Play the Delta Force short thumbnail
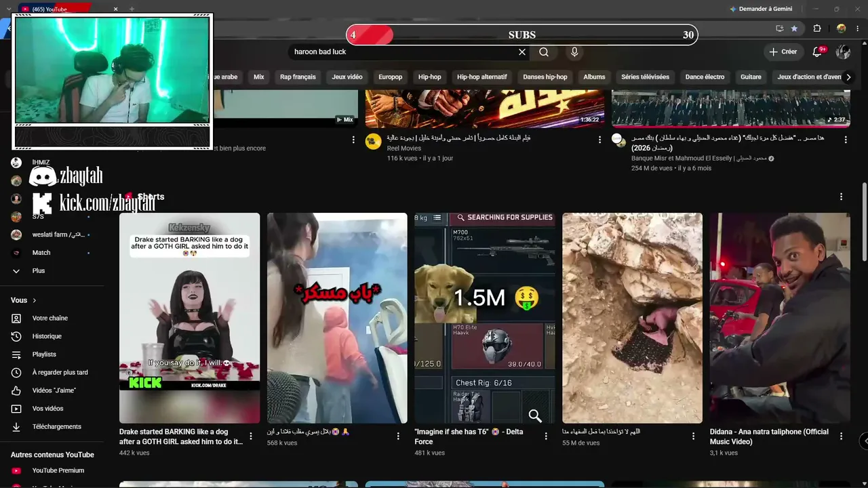 485,318
